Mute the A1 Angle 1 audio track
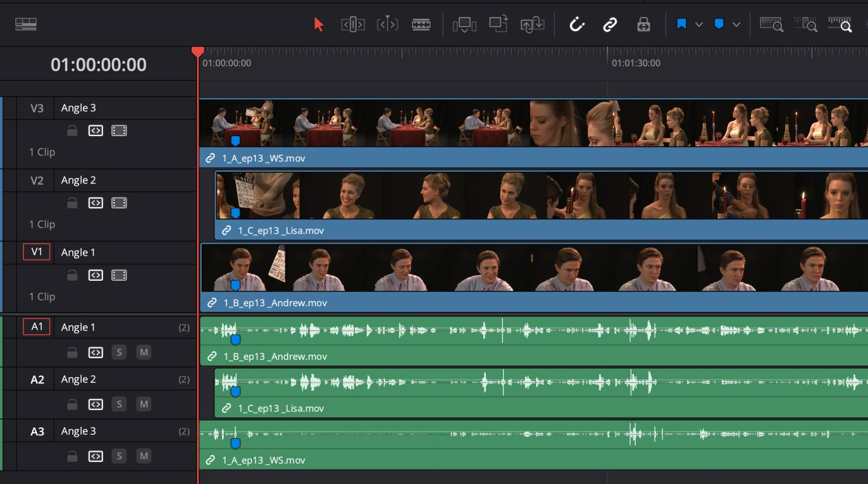 144,352
